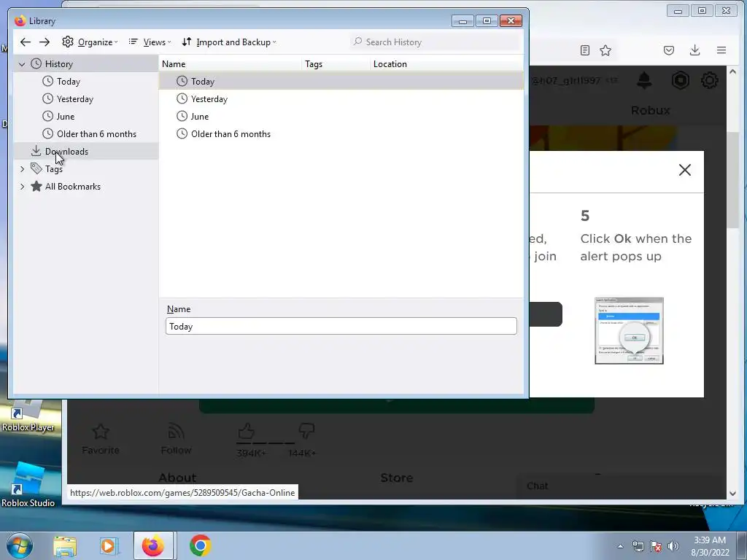The width and height of the screenshot is (747, 560).
Task: Open the taskbar clock showing 3:39 AM
Action: point(710,546)
